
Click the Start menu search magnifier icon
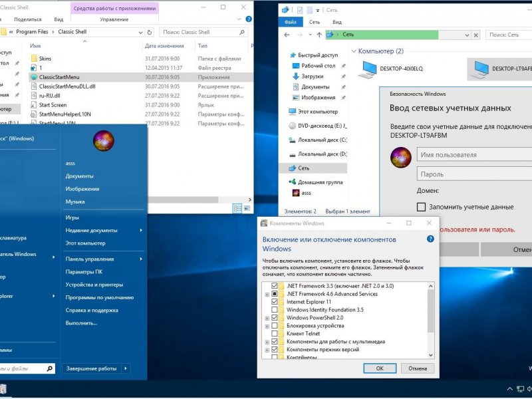click(49, 368)
